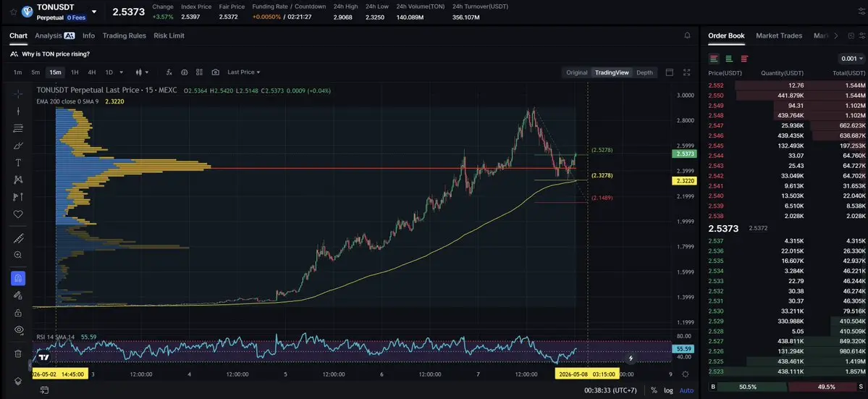Open the Risk Limit tab
The height and width of the screenshot is (399, 868).
(x=169, y=35)
